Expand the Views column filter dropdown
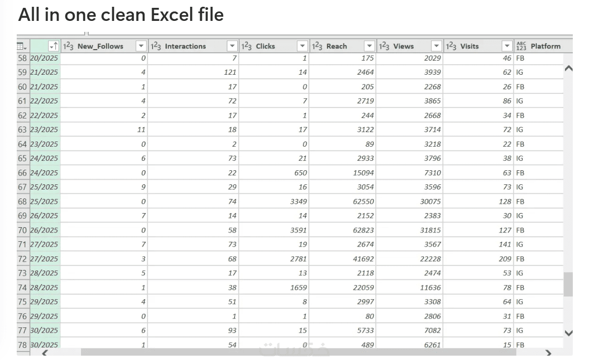This screenshot has height=364, width=589. (x=436, y=46)
